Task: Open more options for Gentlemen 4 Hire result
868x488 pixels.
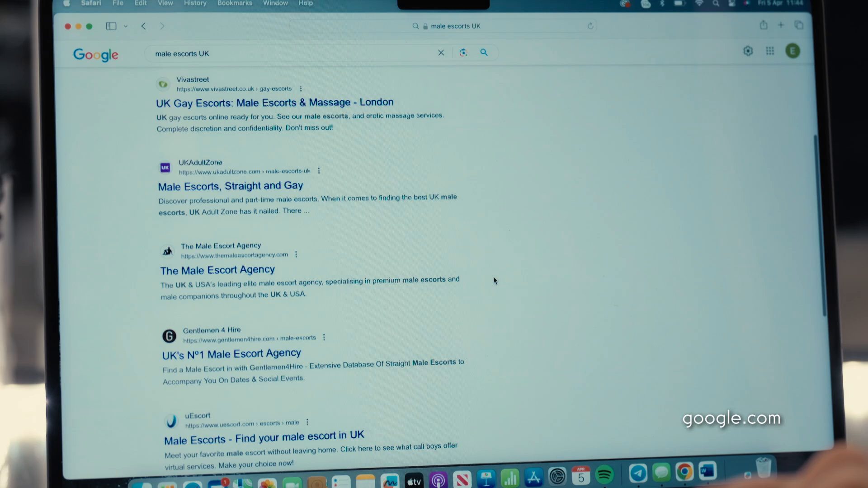Action: [324, 337]
